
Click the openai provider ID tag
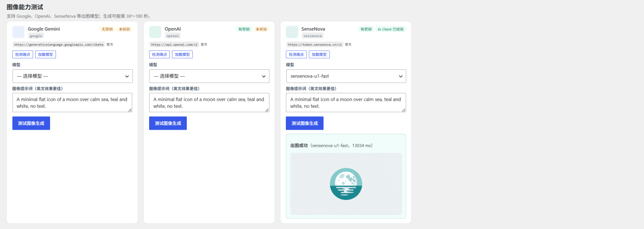click(x=173, y=36)
